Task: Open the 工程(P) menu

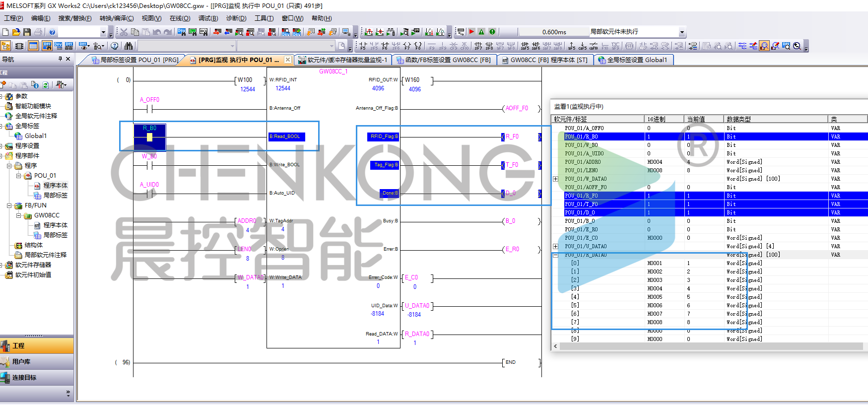Action: point(13,18)
